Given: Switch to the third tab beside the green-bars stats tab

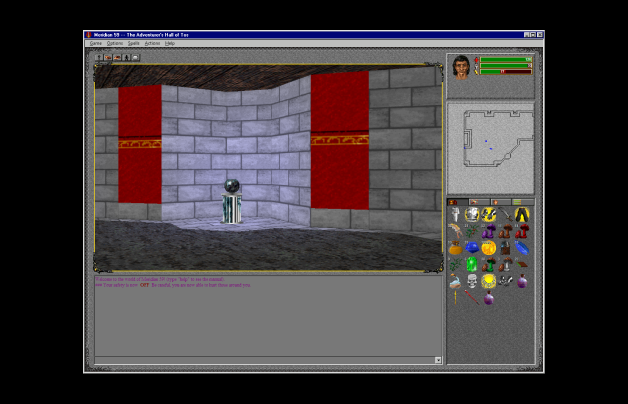Looking at the screenshot, I should (501, 202).
